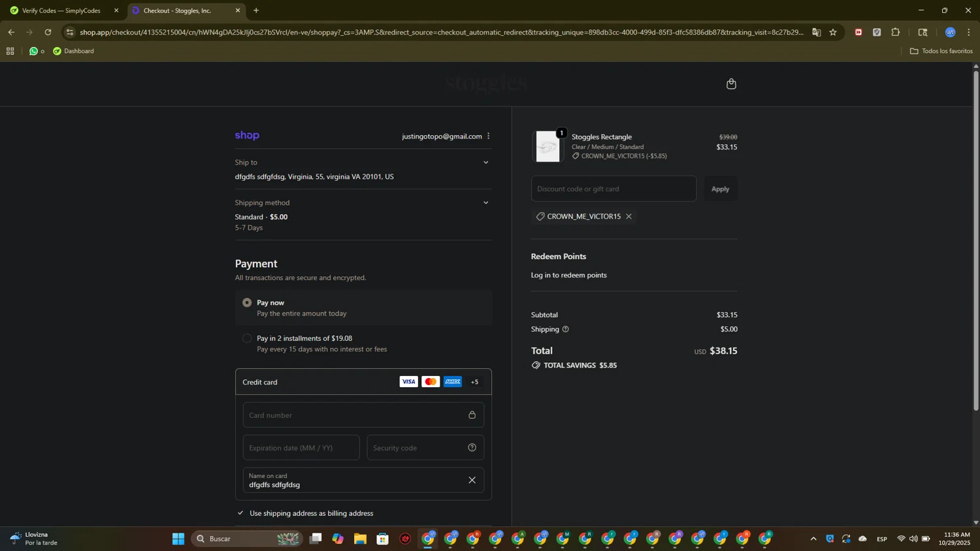Viewport: 980px width, 551px height.
Task: Click the Shop Pay logo
Action: (247, 135)
